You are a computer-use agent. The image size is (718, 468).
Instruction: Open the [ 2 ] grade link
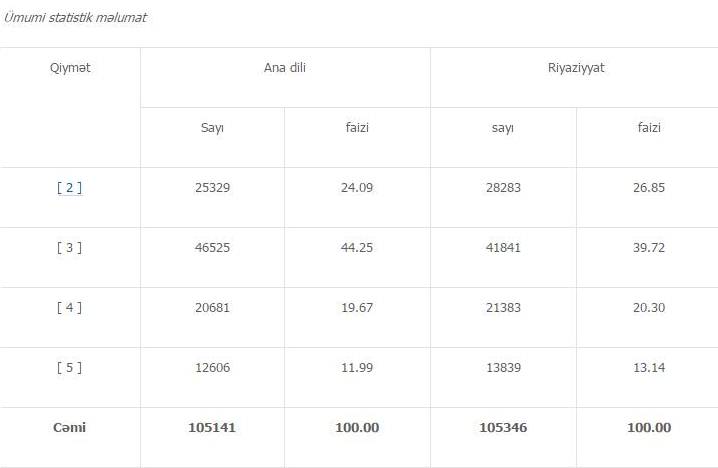(70, 188)
